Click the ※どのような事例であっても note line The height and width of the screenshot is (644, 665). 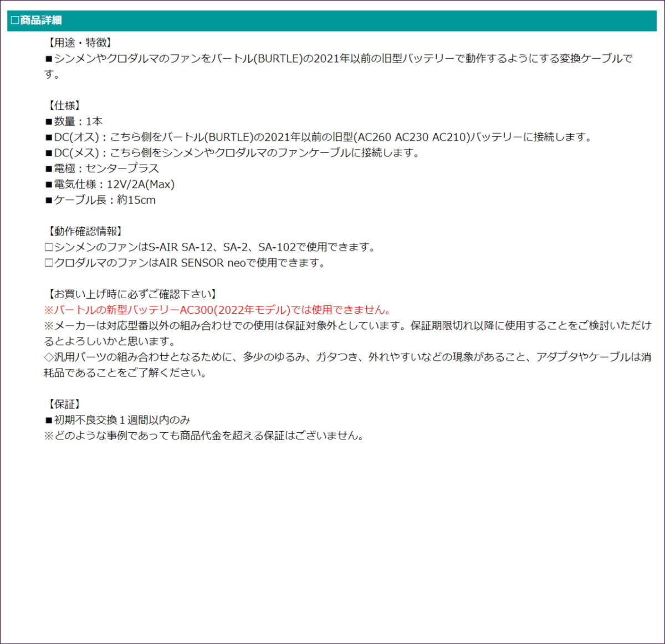pos(204,436)
